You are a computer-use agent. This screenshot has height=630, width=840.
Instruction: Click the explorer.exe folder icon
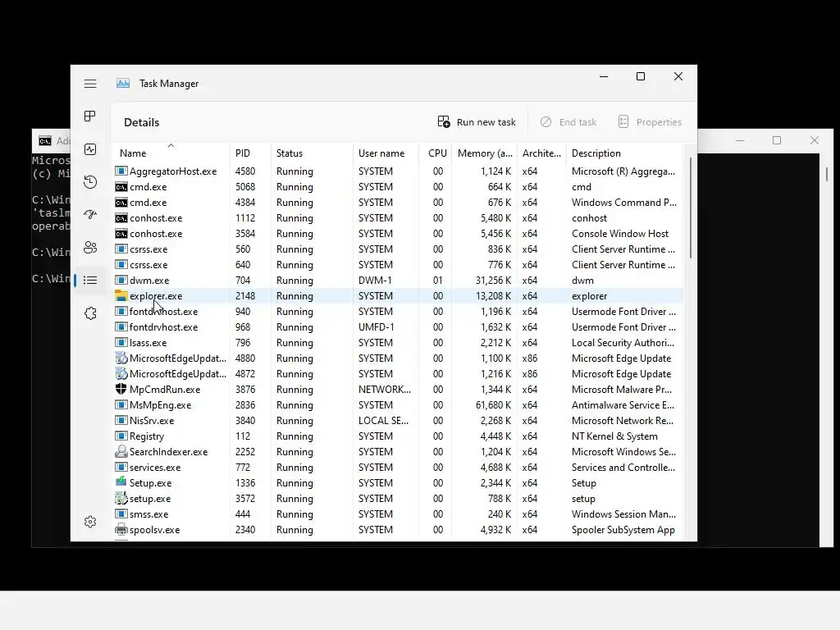[x=121, y=295]
